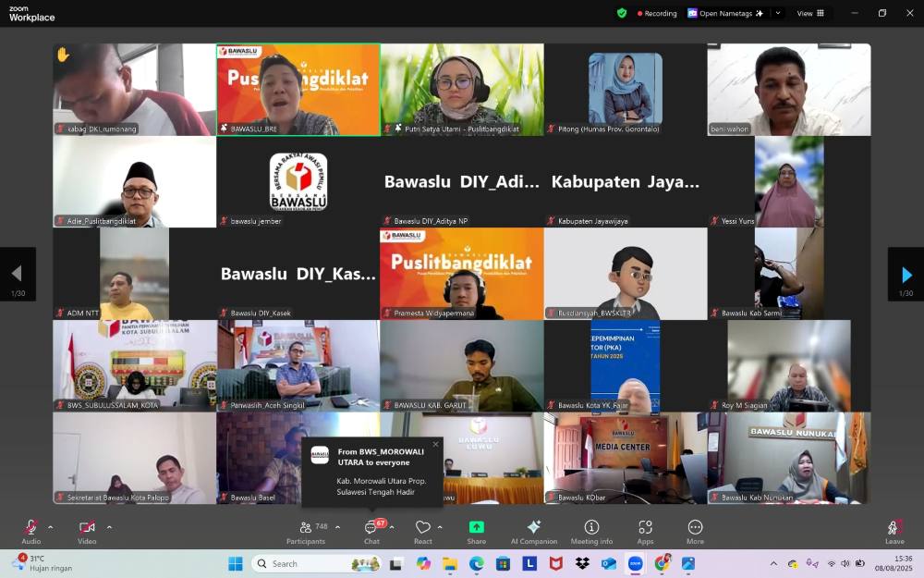Open the React heart menu
The image size is (924, 578).
pos(422,532)
